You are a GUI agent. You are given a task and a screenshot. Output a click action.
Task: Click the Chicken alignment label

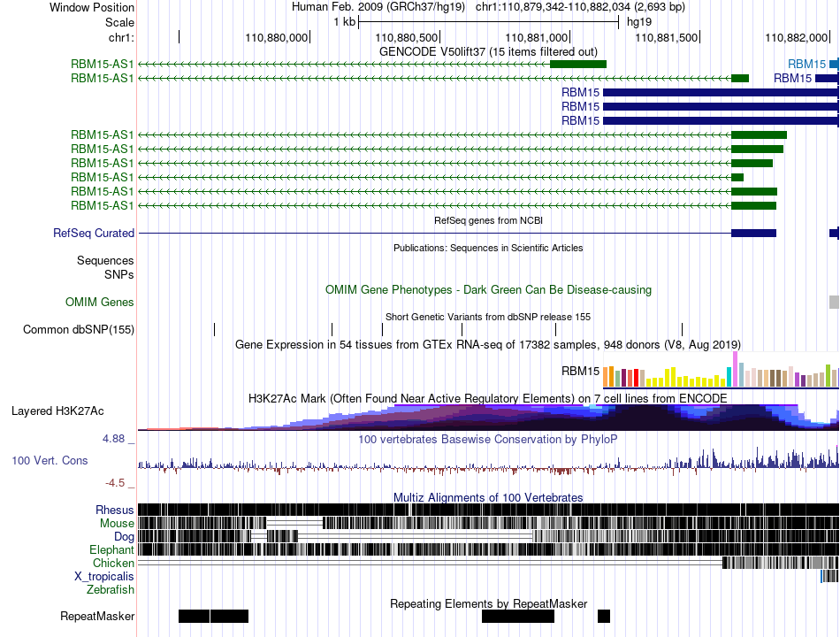tap(113, 563)
